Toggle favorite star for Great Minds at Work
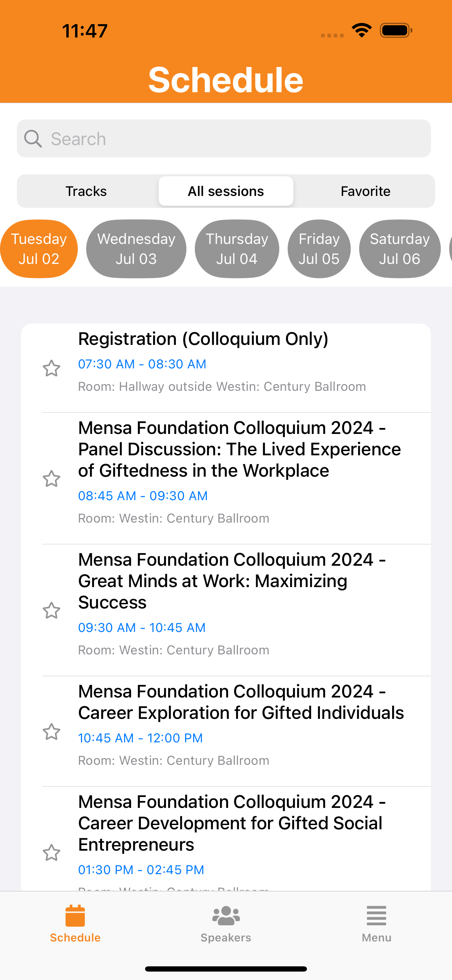452x980 pixels. [52, 610]
